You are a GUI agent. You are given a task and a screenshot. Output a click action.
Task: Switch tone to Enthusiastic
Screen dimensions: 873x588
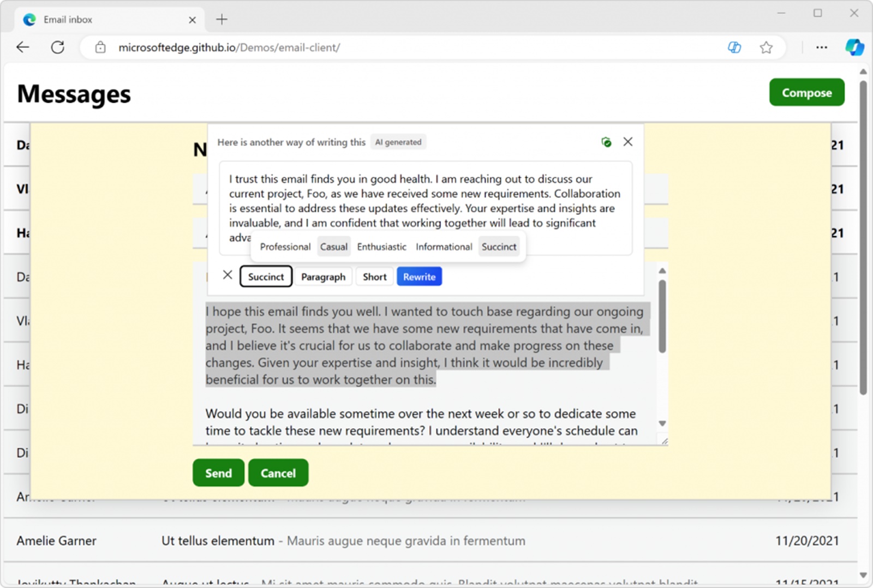[381, 247]
